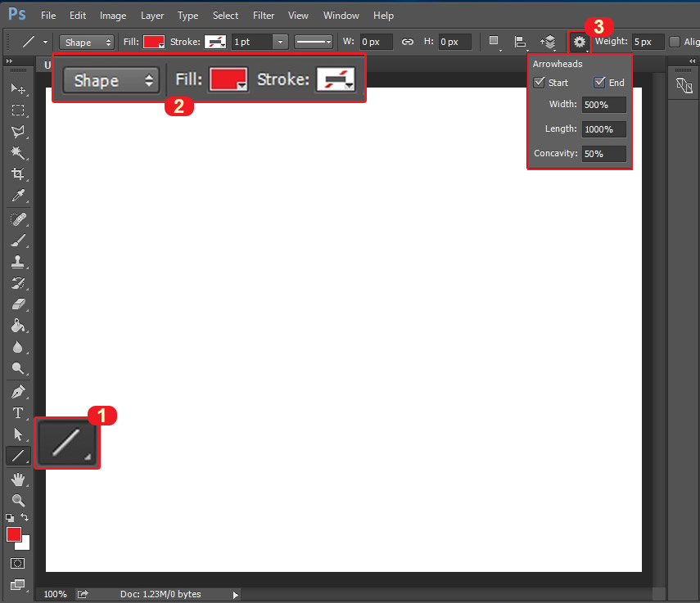
Task: Select the Dodge tool
Action: click(18, 368)
